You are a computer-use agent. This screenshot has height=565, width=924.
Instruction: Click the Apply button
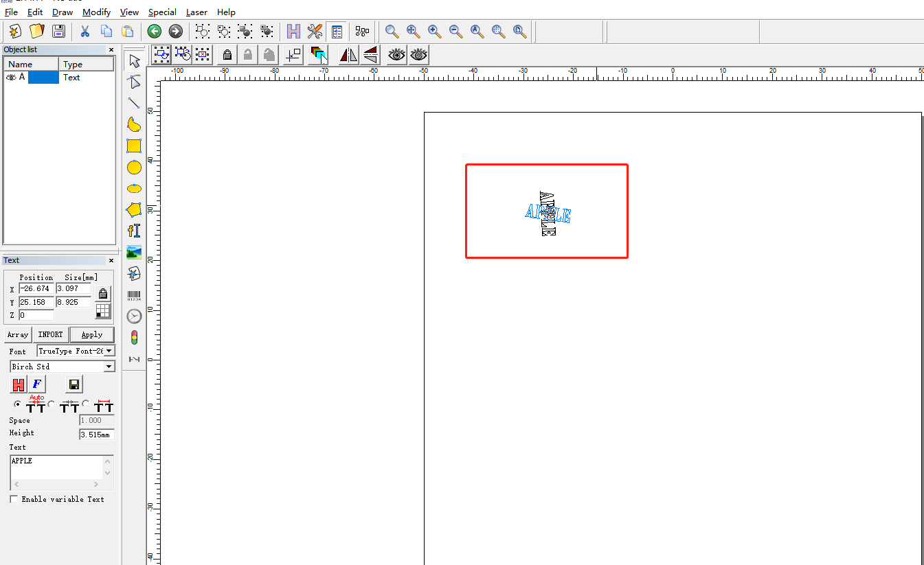(x=92, y=335)
